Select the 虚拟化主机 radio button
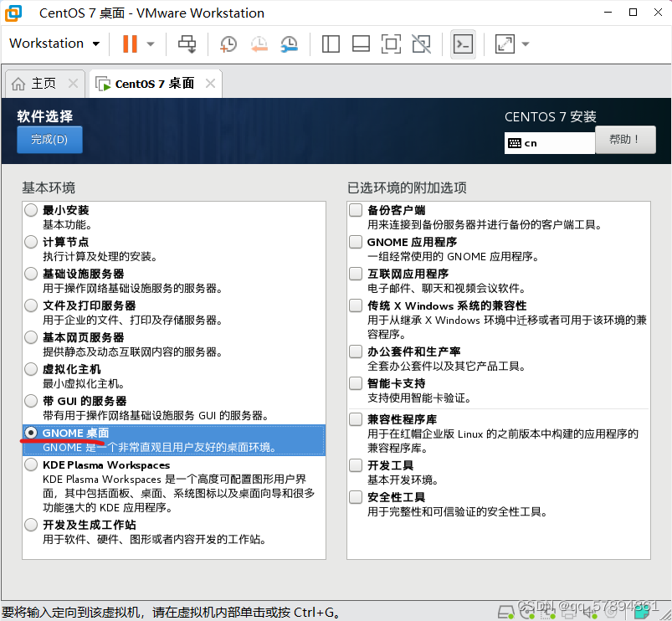Viewport: 672px width, 621px height. pos(31,369)
